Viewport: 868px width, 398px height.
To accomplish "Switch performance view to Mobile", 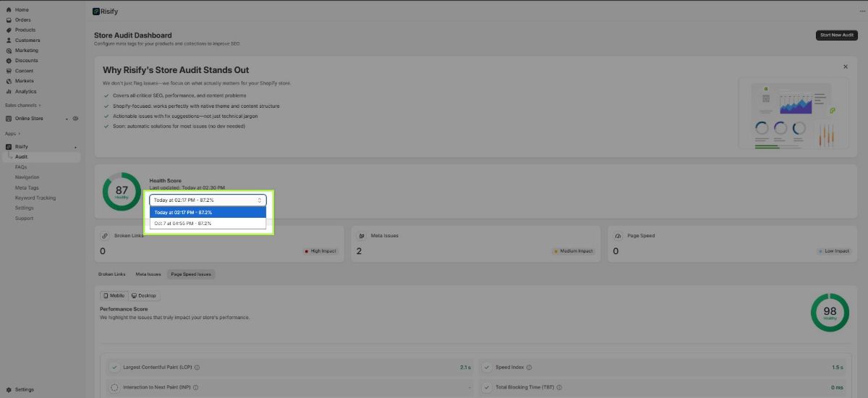I will 114,296.
